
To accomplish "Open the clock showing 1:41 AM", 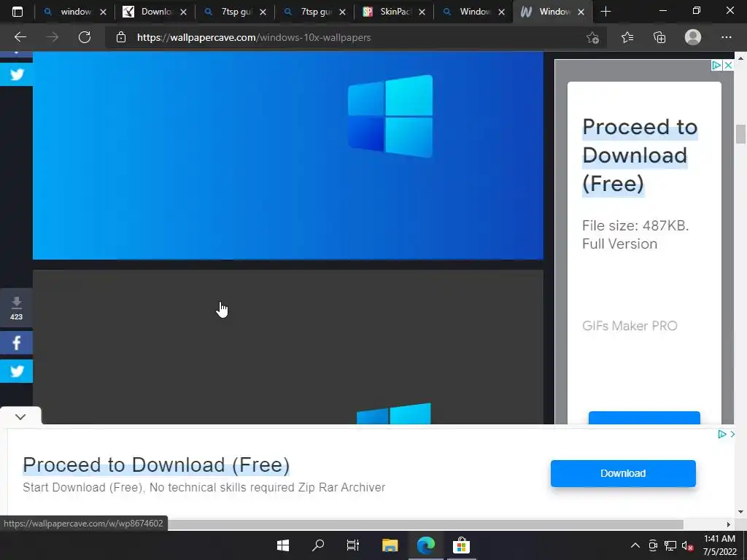I will point(720,545).
